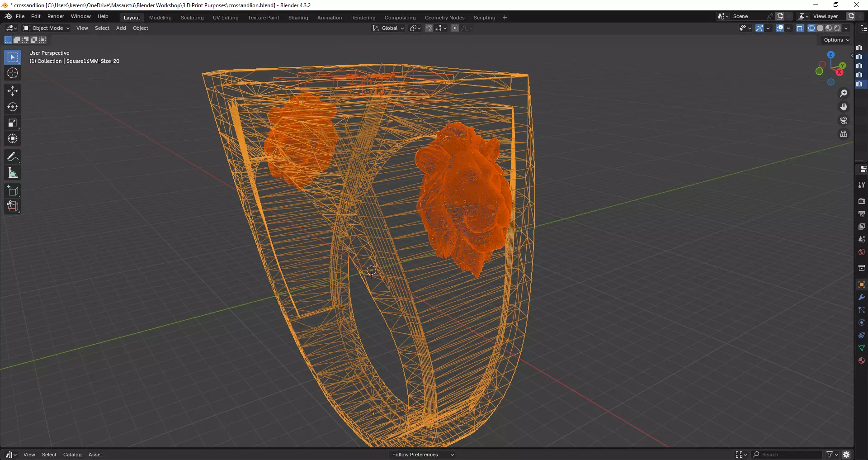Open the Physics properties tab
The height and width of the screenshot is (460, 868).
[862, 322]
